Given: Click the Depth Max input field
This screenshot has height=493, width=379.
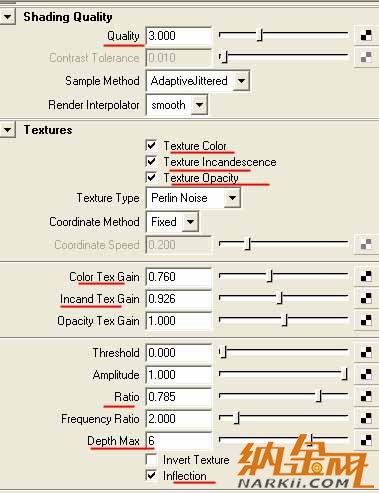Looking at the screenshot, I should pos(179,441).
